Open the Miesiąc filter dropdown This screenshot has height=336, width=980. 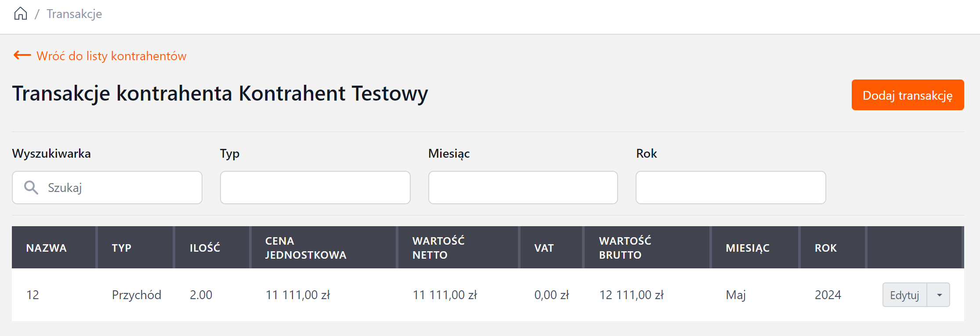tap(523, 188)
